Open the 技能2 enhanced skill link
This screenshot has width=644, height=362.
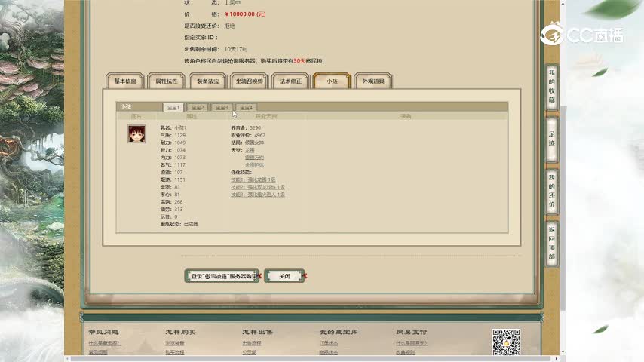(x=257, y=187)
